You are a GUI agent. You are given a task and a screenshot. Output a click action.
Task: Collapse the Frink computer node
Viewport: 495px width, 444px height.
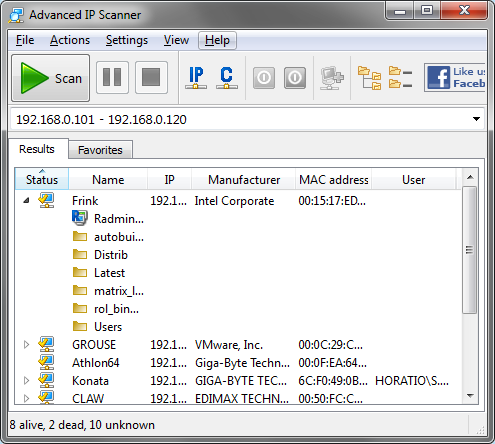26,201
